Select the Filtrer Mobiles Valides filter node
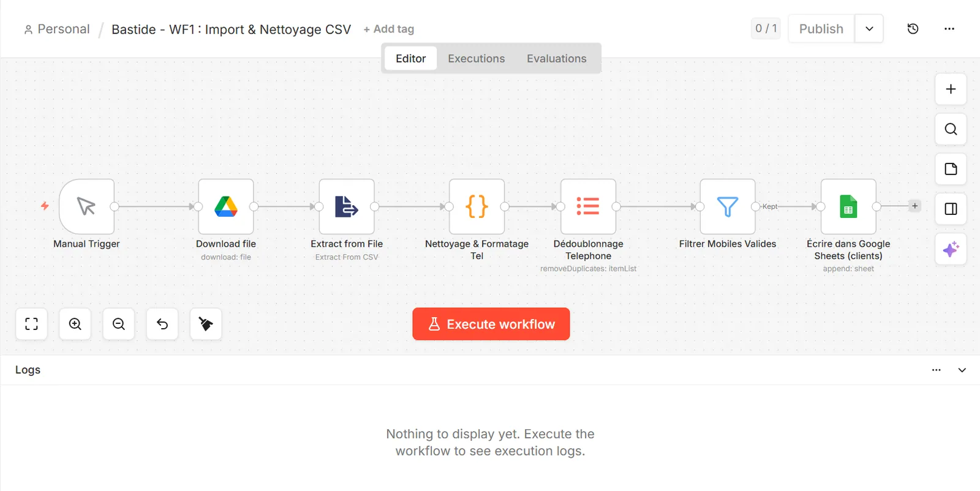Image resolution: width=980 pixels, height=491 pixels. [728, 206]
